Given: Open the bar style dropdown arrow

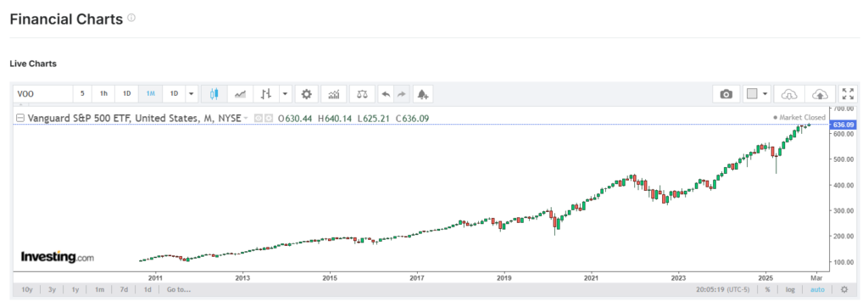Looking at the screenshot, I should (x=285, y=93).
